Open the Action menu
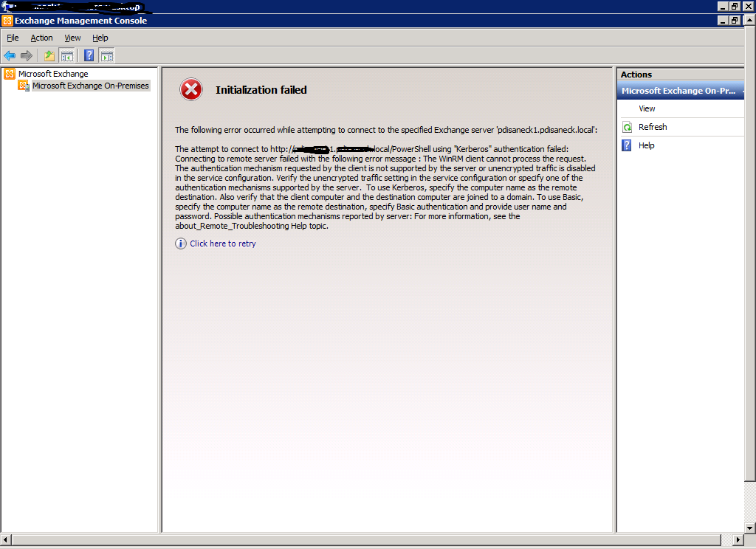The image size is (756, 549). [41, 38]
